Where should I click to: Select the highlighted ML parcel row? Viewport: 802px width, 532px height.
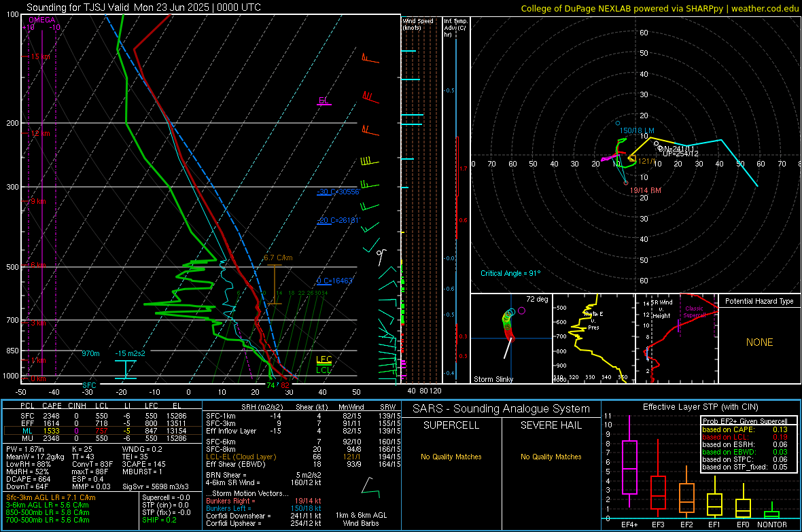(x=101, y=431)
